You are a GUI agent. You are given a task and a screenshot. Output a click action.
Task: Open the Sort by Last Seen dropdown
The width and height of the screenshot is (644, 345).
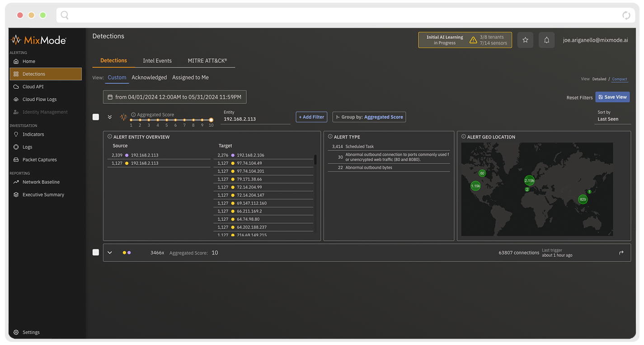(612, 117)
